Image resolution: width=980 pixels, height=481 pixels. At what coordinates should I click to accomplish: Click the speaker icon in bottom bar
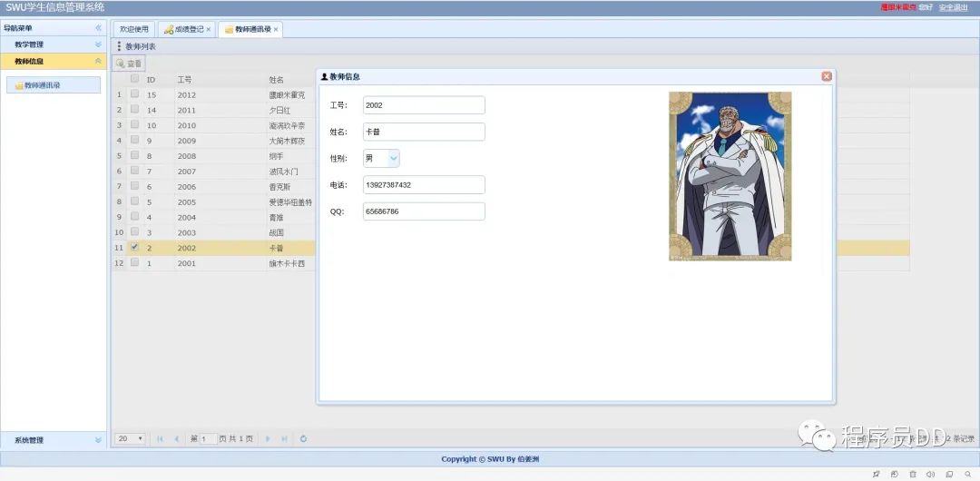tap(931, 474)
